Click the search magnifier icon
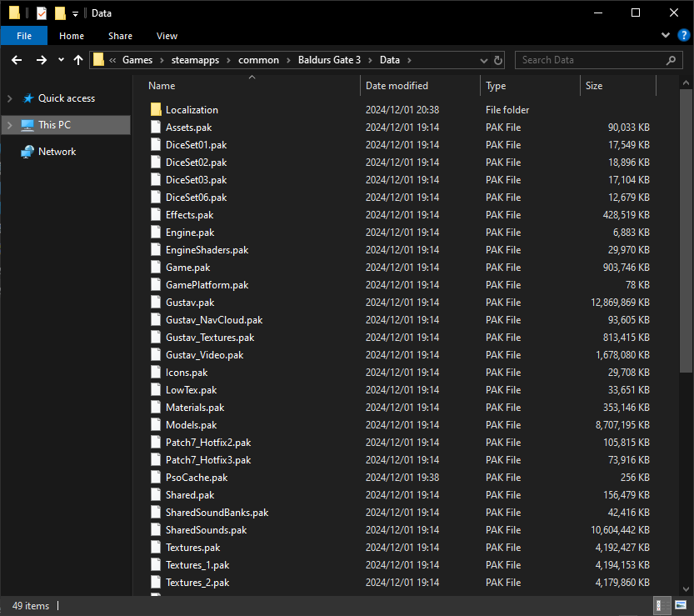Image resolution: width=694 pixels, height=616 pixels. coord(671,60)
